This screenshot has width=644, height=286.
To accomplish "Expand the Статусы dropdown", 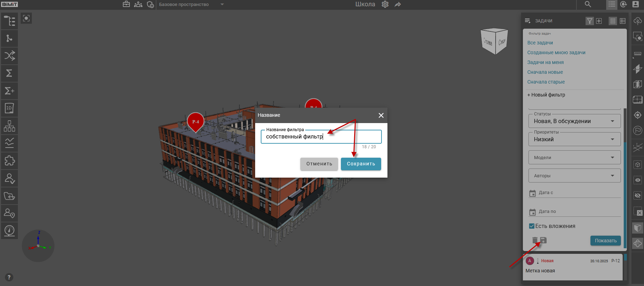I will tap(574, 121).
